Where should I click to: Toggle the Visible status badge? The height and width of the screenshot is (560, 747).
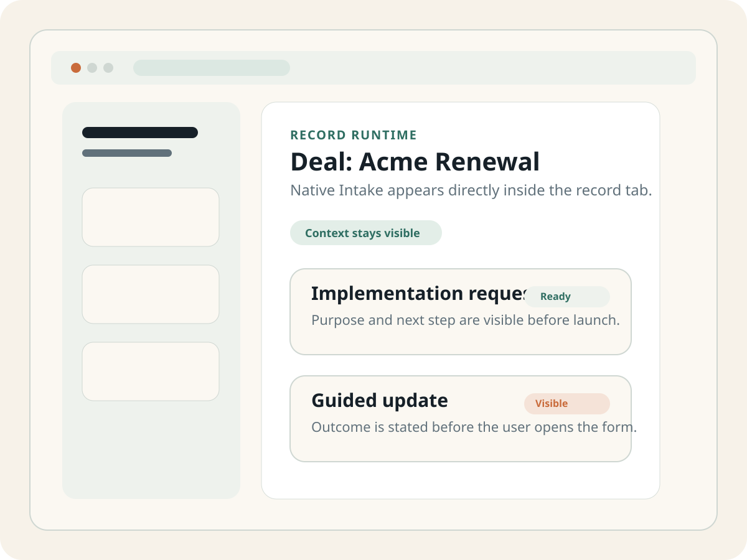566,404
